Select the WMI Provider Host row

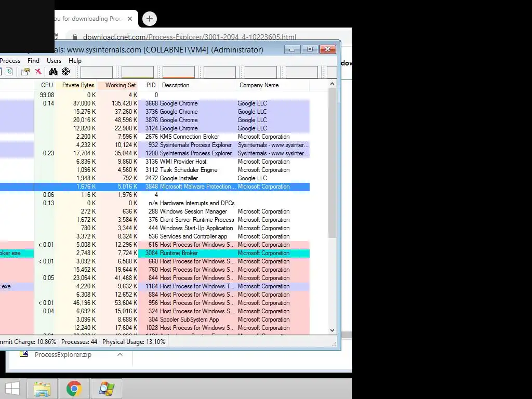pos(155,162)
